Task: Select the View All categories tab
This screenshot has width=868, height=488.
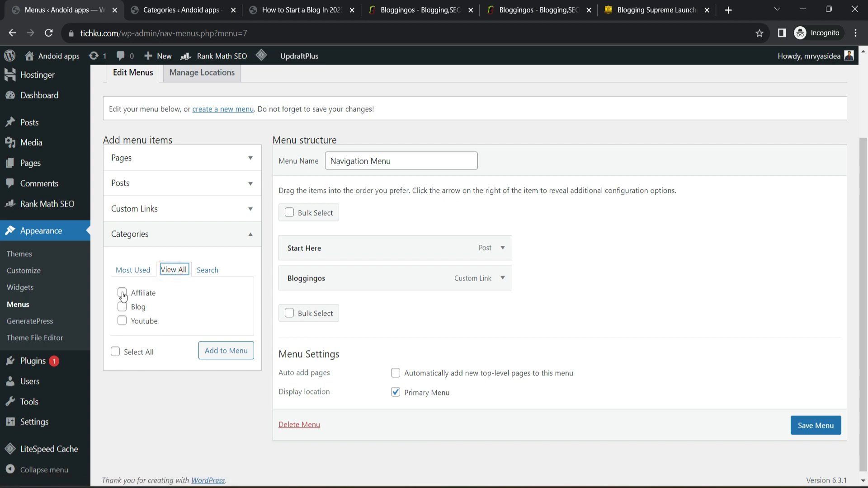Action: (174, 269)
